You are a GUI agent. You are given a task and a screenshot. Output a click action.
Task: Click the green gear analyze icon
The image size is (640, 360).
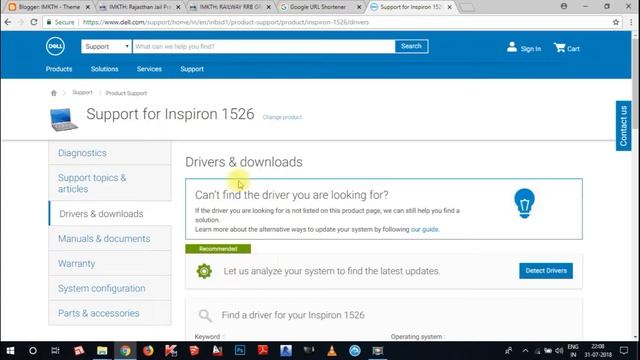204,271
